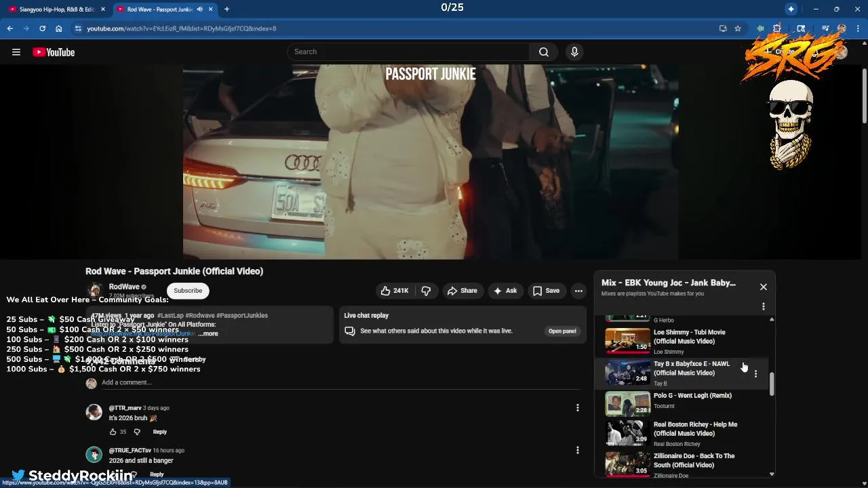868x488 pixels.
Task: Save the video to a playlist
Action: point(546,291)
